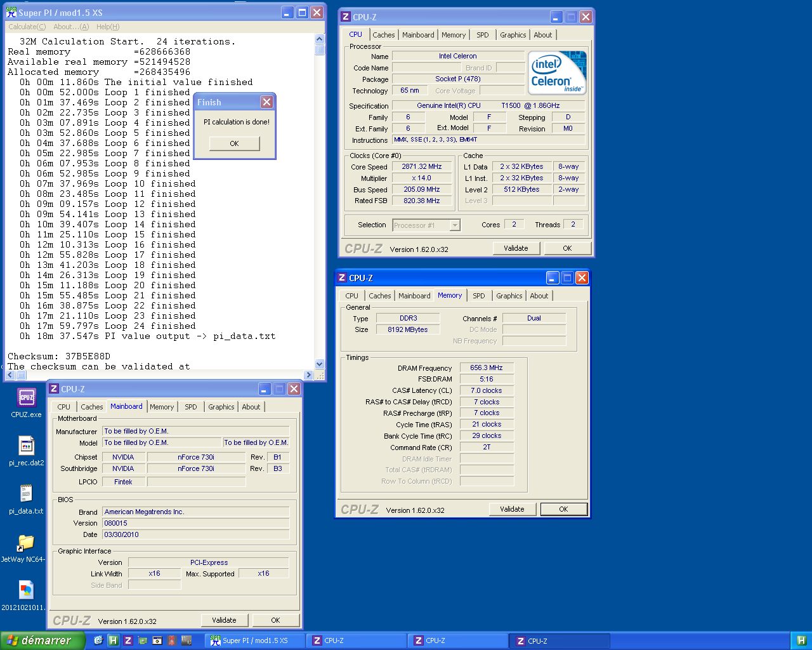The image size is (812, 650).
Task: Click Validate in the CPU-Z processor window
Action: [x=516, y=248]
